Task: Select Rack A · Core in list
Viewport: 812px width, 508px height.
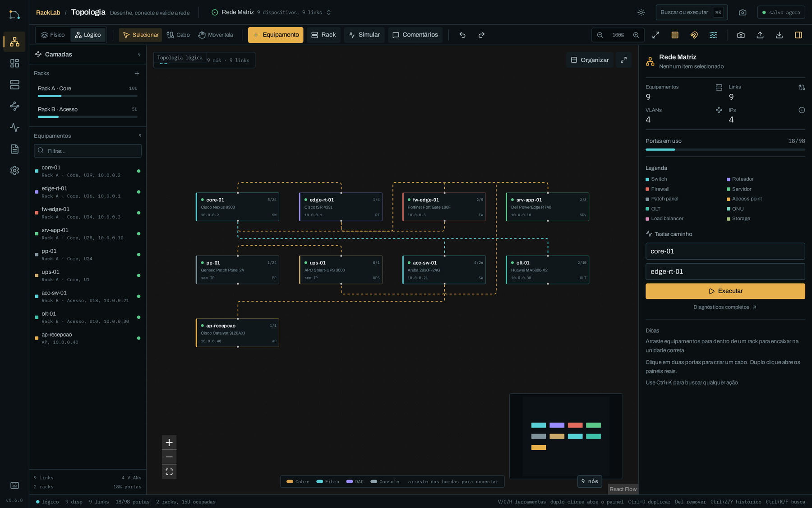Action: [88, 92]
